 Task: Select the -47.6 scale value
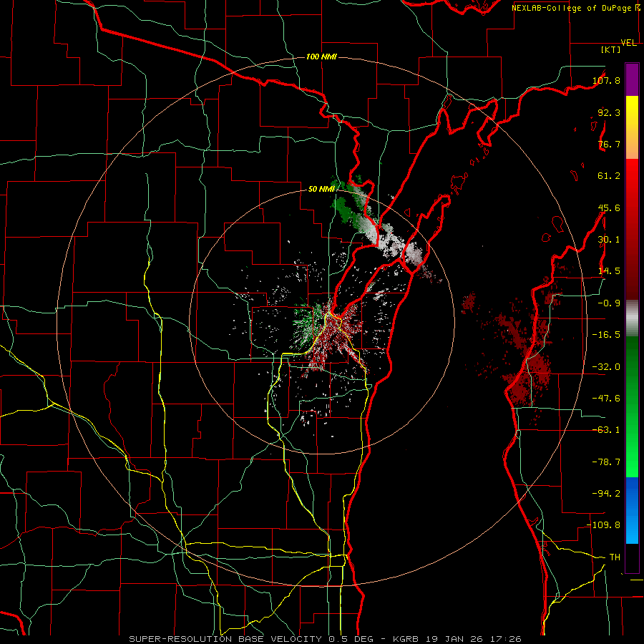(606, 399)
